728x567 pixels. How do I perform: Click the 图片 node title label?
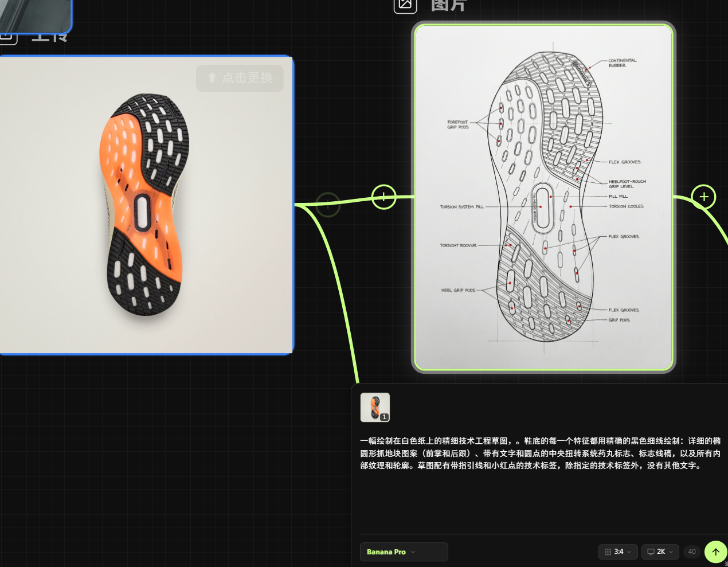click(x=449, y=6)
